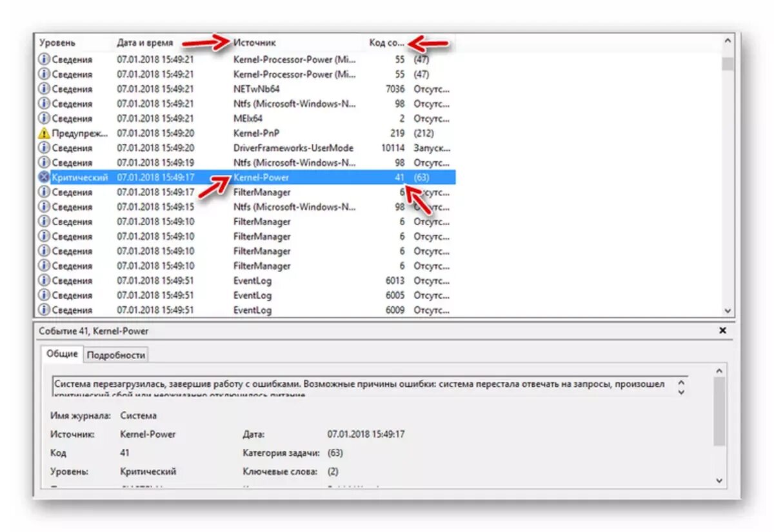
Task: Click the Ключевые слова value (2)
Action: click(333, 472)
